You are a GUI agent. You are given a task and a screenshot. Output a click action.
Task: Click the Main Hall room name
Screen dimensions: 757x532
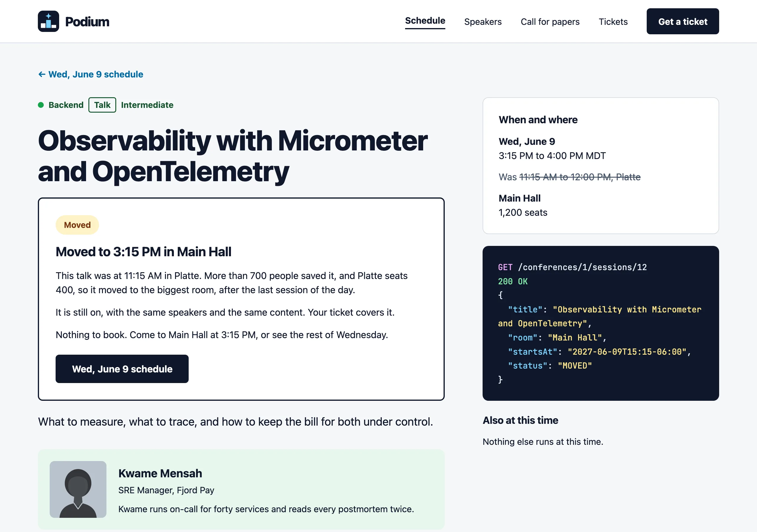click(x=519, y=198)
